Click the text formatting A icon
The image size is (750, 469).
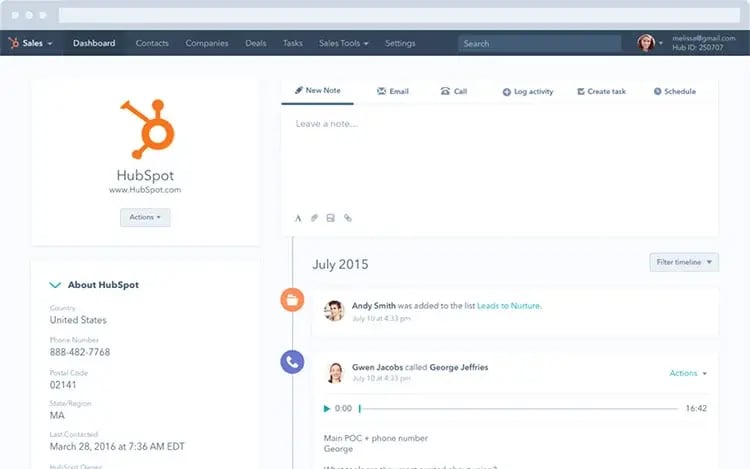tap(298, 218)
